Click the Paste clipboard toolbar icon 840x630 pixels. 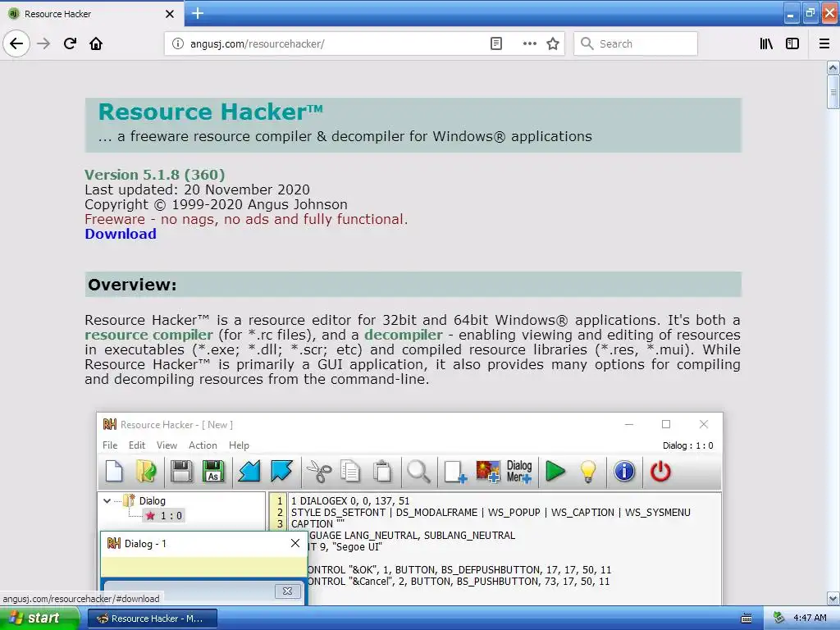(x=382, y=472)
